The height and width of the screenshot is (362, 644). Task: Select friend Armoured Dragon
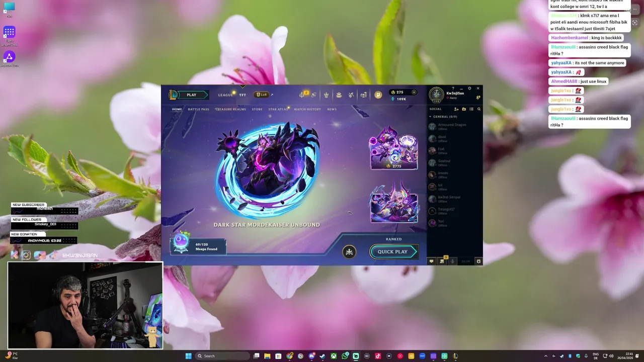click(454, 126)
